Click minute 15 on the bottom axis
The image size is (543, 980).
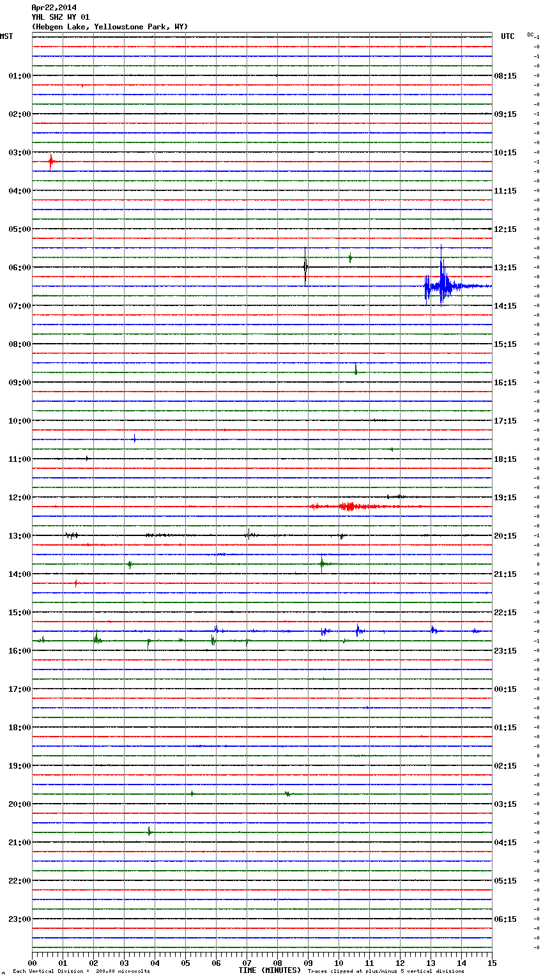[491, 963]
